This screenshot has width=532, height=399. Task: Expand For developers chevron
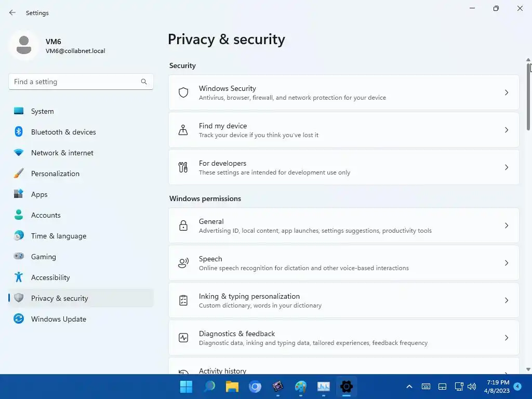tap(506, 167)
